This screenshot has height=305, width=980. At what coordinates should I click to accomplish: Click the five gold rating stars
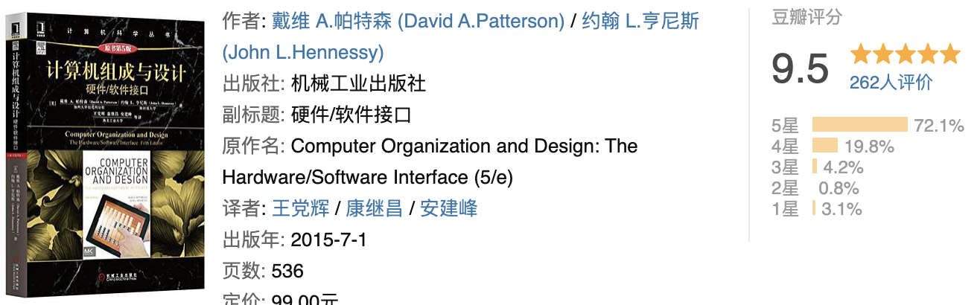pyautogui.click(x=906, y=54)
